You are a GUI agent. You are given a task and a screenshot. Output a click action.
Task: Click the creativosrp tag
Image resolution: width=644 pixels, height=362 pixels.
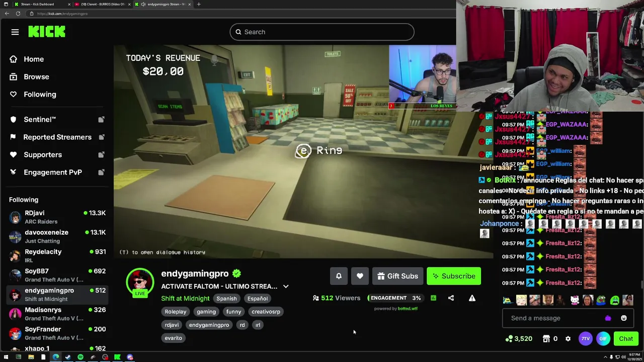point(266,312)
